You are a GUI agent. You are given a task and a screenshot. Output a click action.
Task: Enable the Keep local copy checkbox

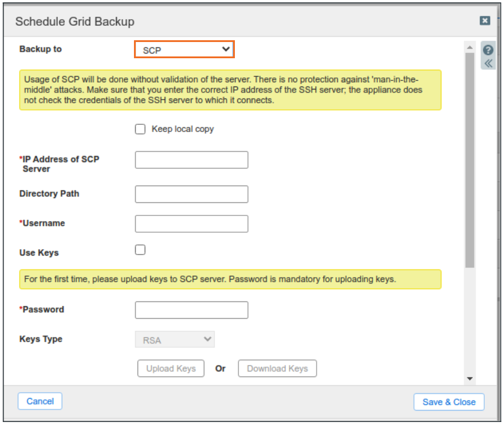click(x=141, y=129)
